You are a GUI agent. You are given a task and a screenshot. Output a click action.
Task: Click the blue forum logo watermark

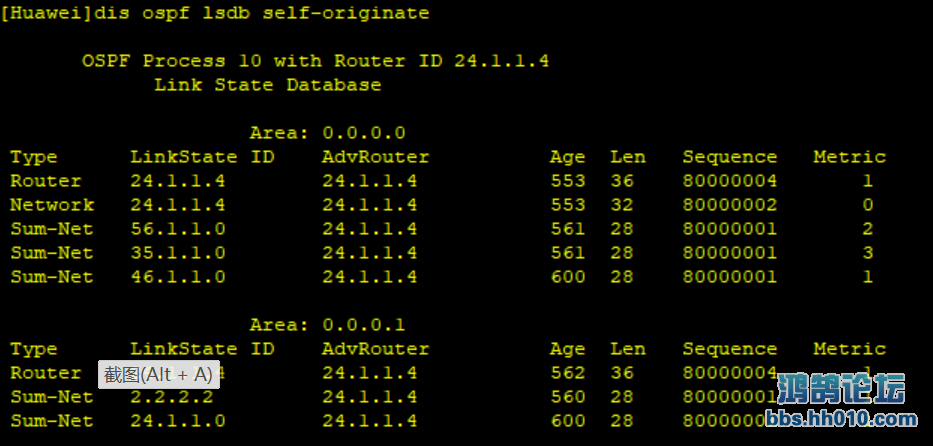coord(841,389)
